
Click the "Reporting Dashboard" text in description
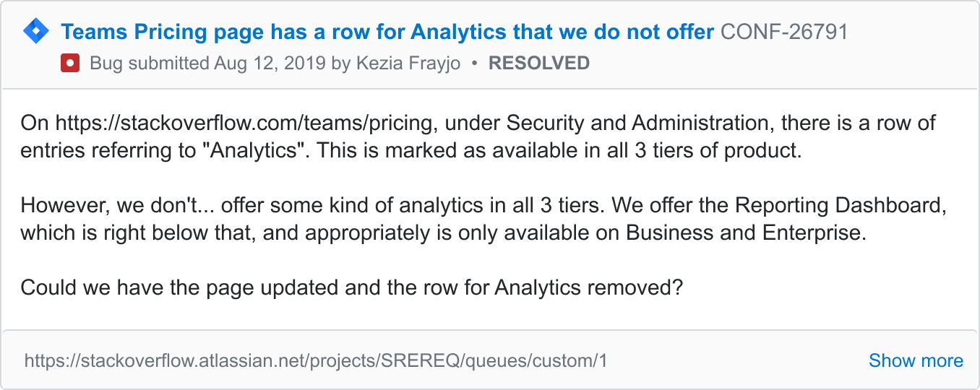pyautogui.click(x=840, y=206)
